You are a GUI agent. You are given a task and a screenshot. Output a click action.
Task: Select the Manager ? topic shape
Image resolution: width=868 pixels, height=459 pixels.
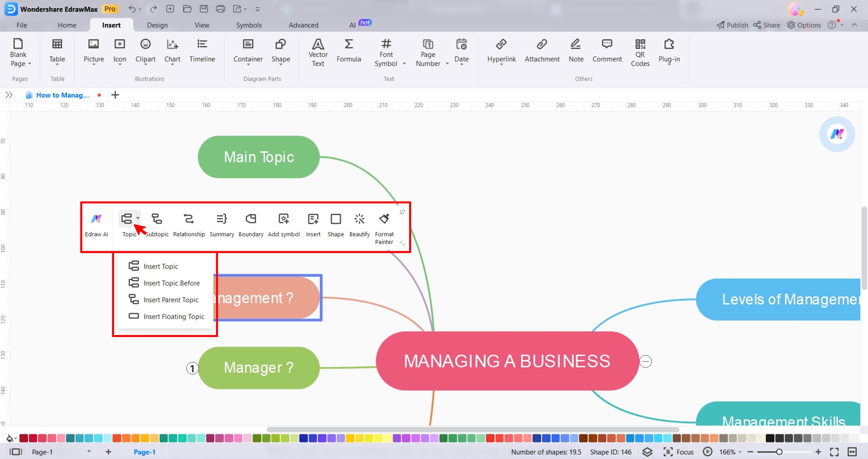tap(258, 368)
